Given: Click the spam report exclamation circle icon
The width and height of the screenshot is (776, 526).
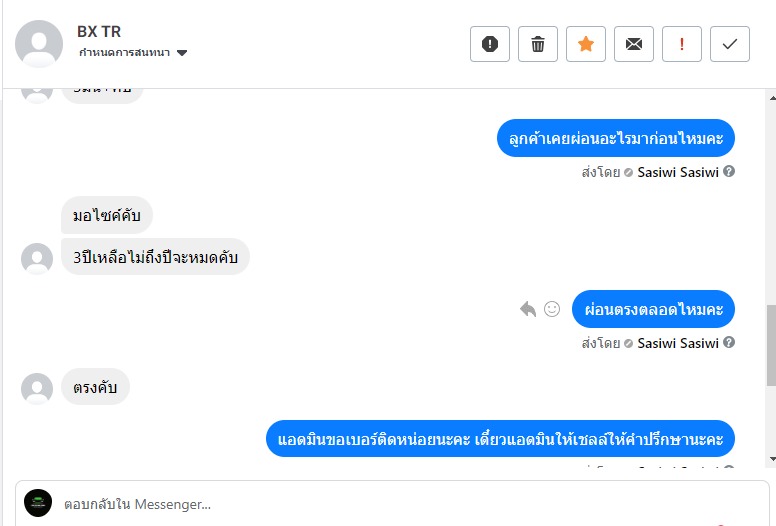Looking at the screenshot, I should pos(490,44).
